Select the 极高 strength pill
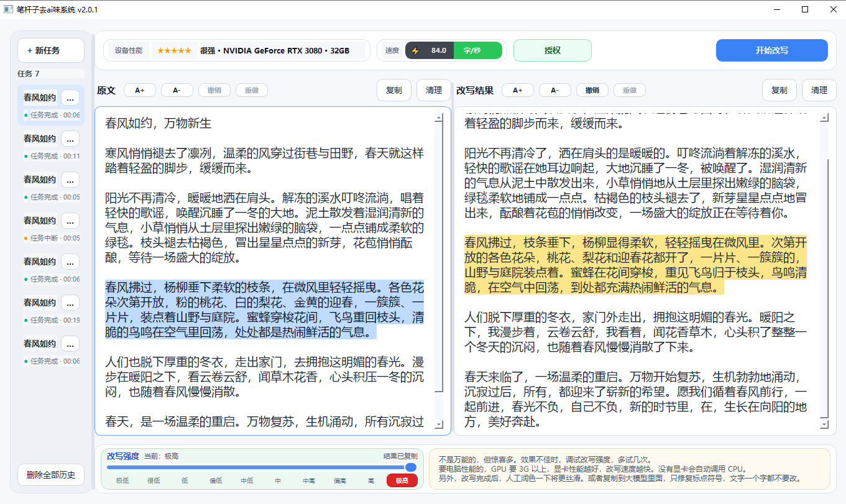This screenshot has height=504, width=846. click(x=402, y=480)
